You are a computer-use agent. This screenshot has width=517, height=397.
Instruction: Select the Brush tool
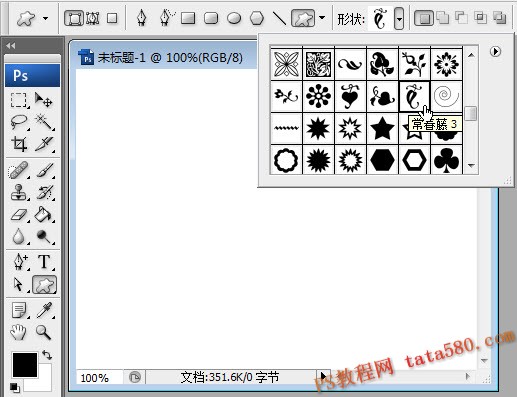tap(44, 170)
